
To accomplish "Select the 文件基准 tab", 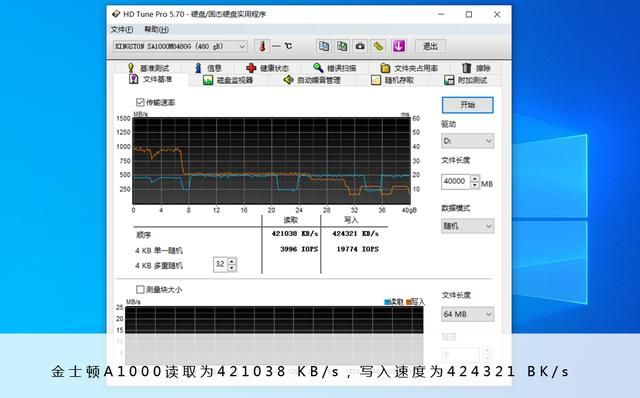I will coord(151,79).
